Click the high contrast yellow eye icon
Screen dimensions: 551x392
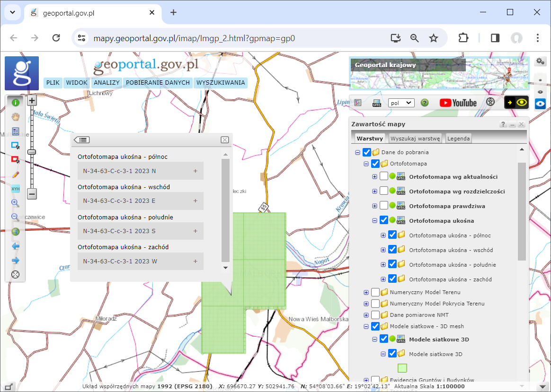pos(516,103)
